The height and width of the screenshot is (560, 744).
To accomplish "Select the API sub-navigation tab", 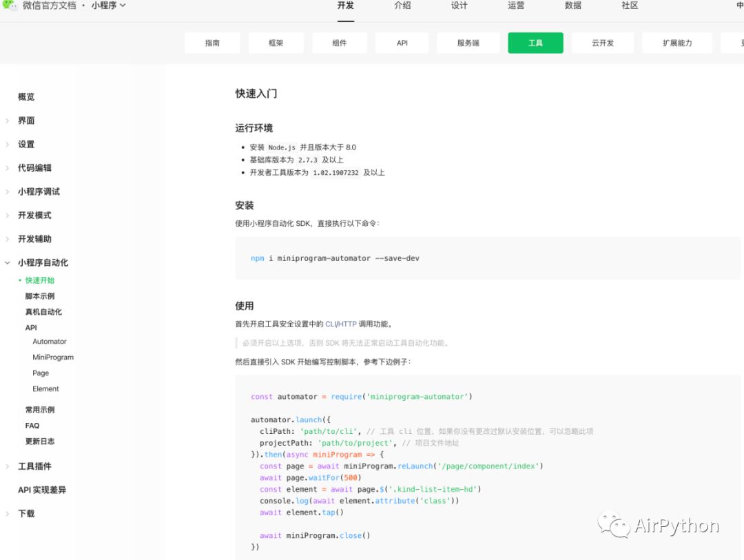I will (x=402, y=43).
